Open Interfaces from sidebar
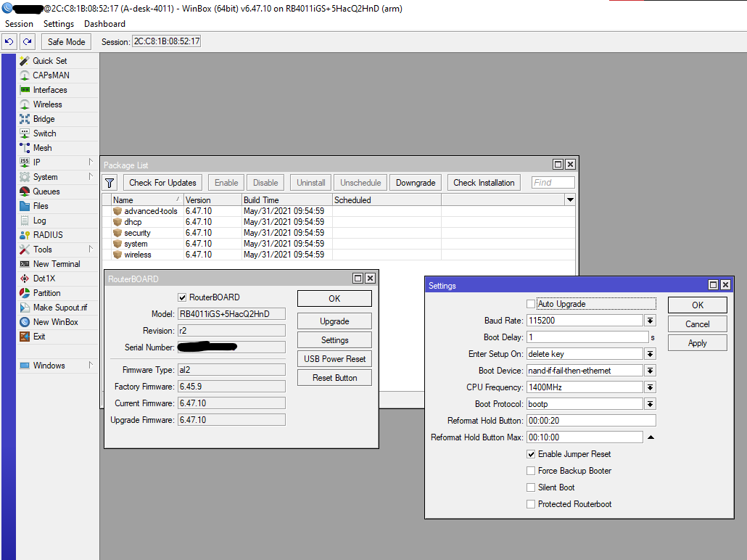Viewport: 747px width, 560px height. tap(57, 90)
